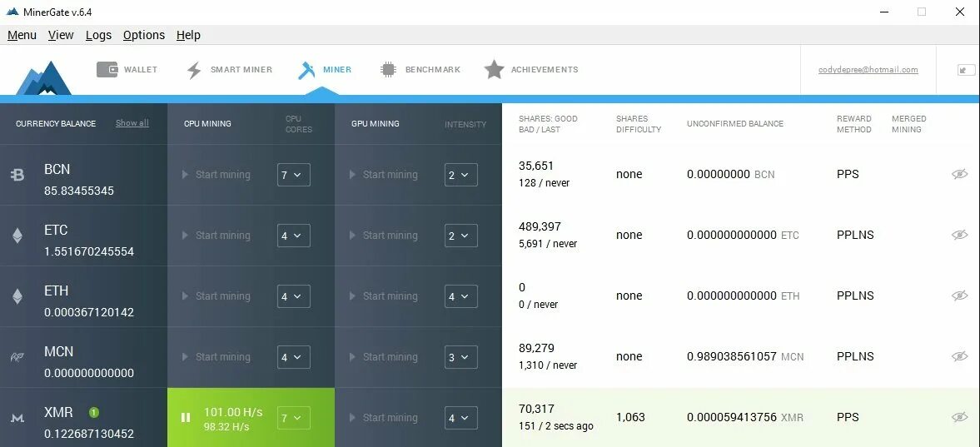This screenshot has height=447, width=980.
Task: Start CPU mining for BCN
Action: click(216, 175)
